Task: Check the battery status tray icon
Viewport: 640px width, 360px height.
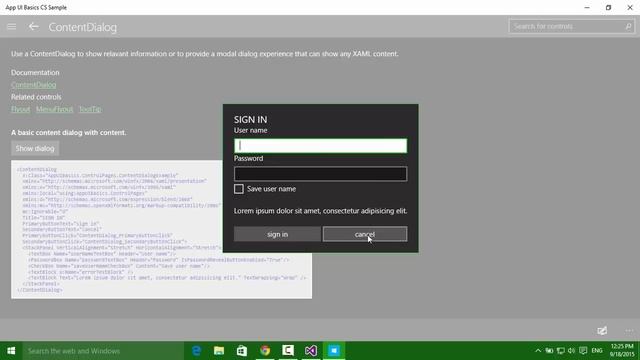Action: tap(549, 351)
